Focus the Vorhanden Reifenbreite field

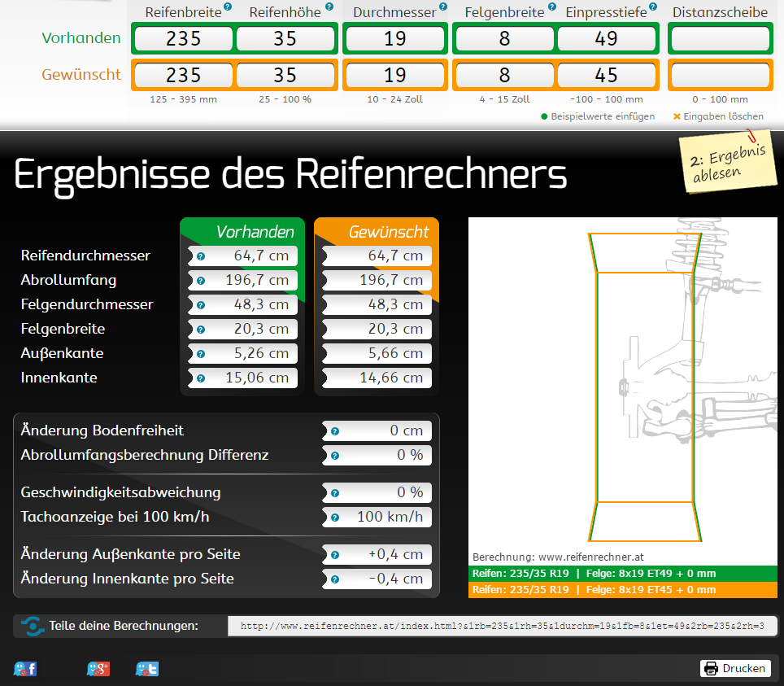183,38
